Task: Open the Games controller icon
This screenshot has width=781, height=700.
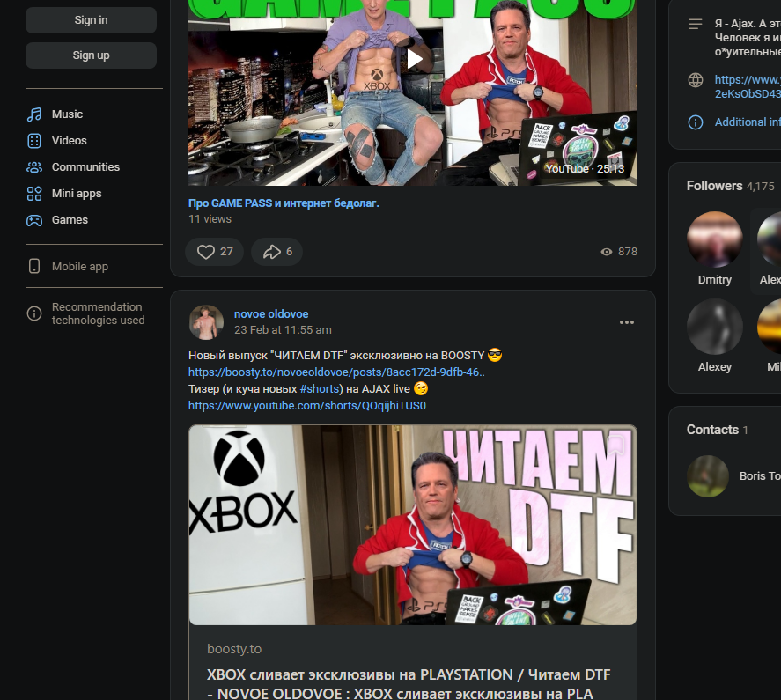Action: coord(34,220)
